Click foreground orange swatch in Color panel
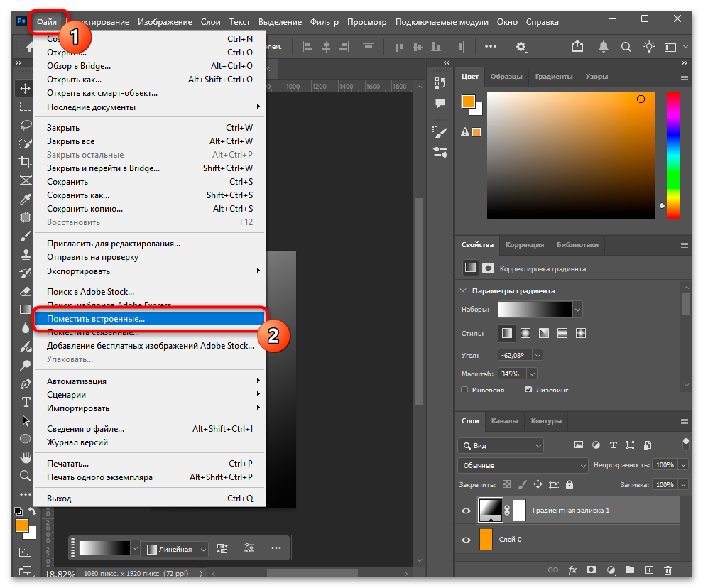703x588 pixels. coord(469,102)
